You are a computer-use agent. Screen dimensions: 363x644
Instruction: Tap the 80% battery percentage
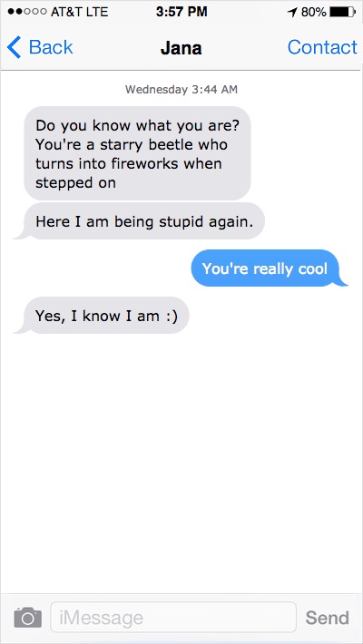tap(313, 13)
